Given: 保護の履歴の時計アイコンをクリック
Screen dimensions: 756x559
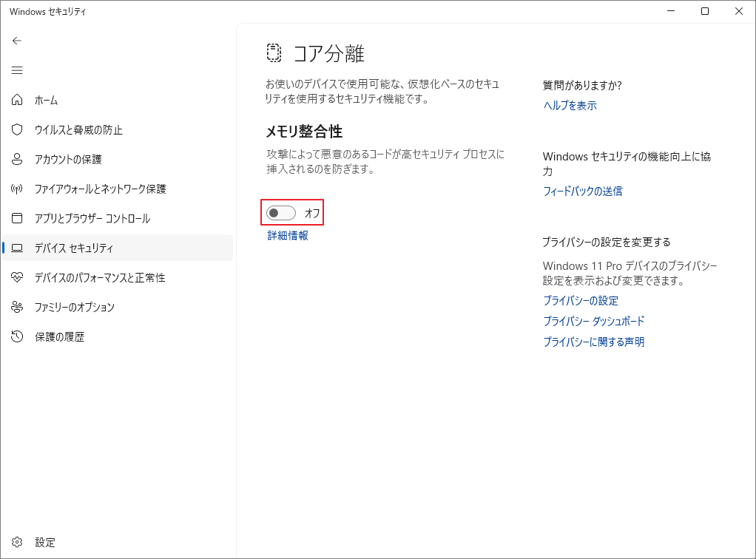Looking at the screenshot, I should [x=17, y=336].
